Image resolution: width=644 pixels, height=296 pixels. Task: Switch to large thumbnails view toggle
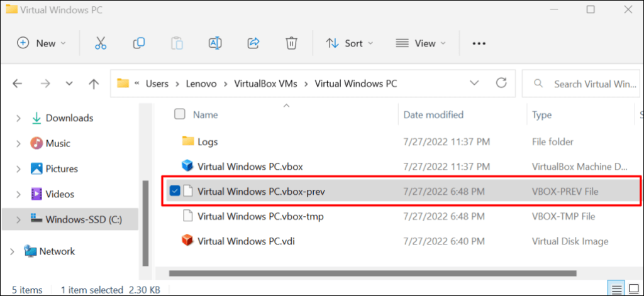coord(636,290)
